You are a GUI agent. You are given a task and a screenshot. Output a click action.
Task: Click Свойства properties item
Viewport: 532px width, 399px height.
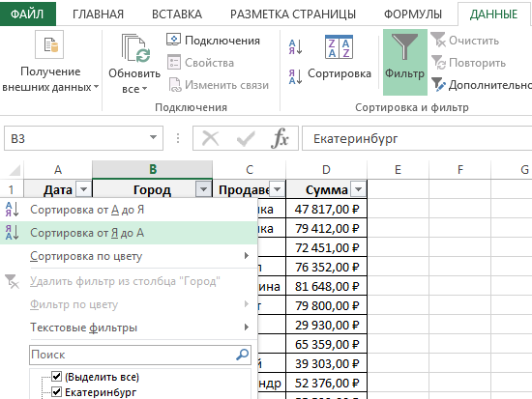tap(200, 63)
